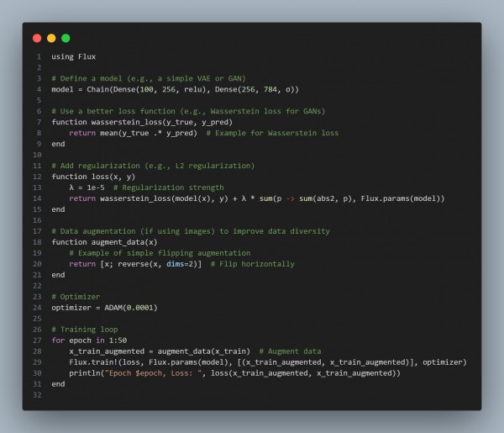
Task: Click the comment '# Flip horizontally'
Action: (253, 264)
